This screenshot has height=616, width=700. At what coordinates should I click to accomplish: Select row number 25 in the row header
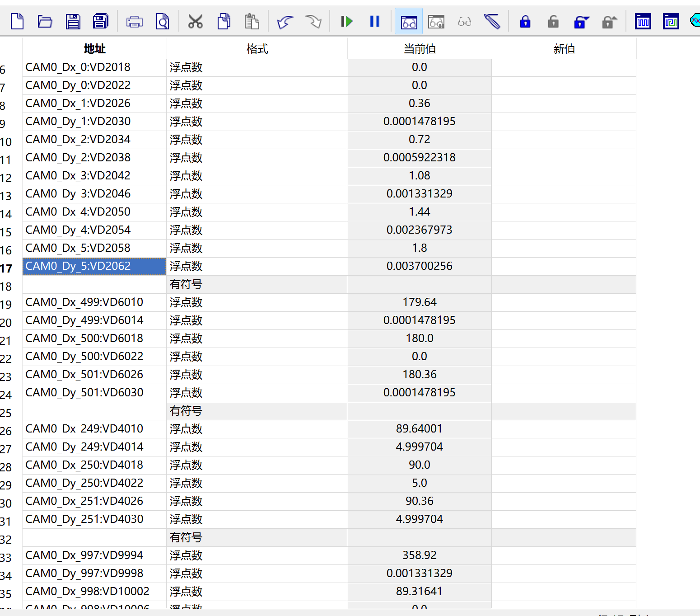6,413
